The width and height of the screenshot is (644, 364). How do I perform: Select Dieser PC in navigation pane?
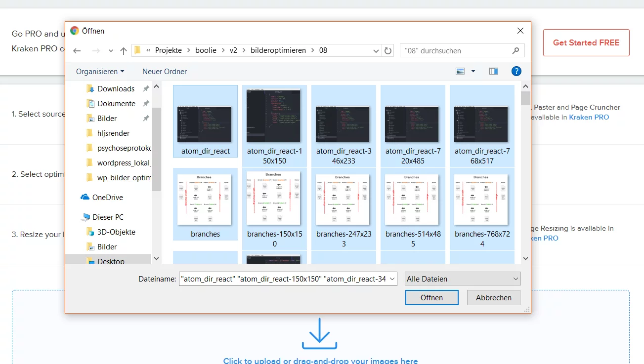108,217
